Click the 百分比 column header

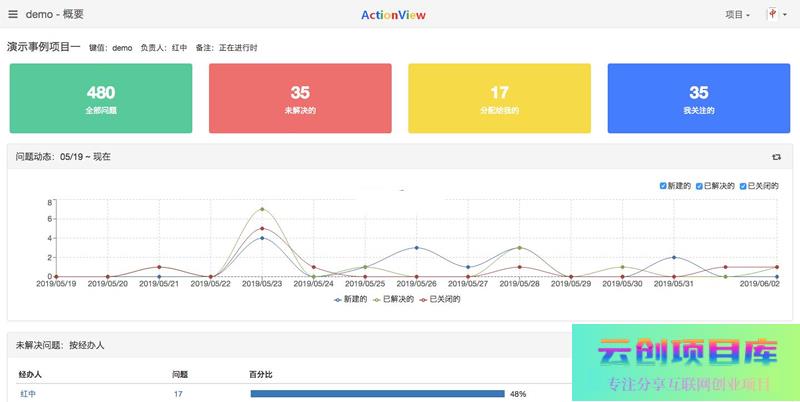click(x=261, y=374)
